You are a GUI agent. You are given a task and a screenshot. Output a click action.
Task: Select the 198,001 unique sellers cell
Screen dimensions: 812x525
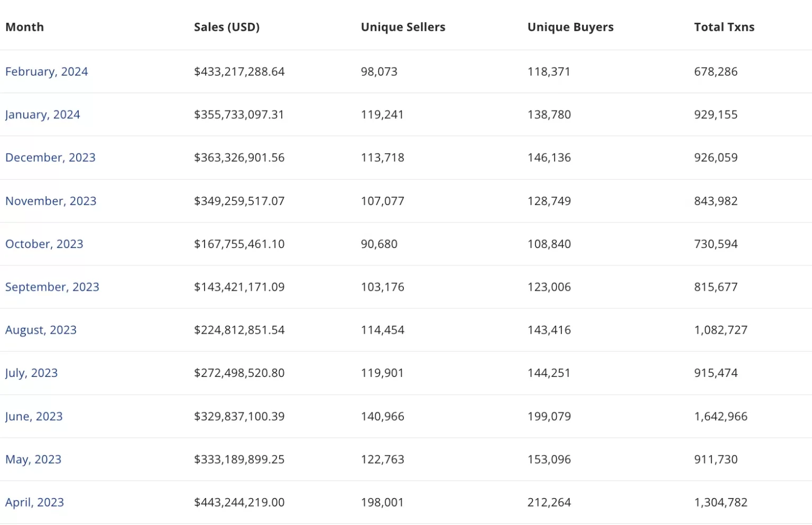tap(382, 502)
